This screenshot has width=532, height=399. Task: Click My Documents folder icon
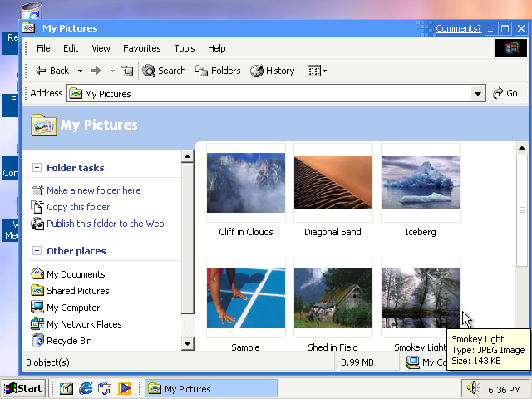point(37,273)
